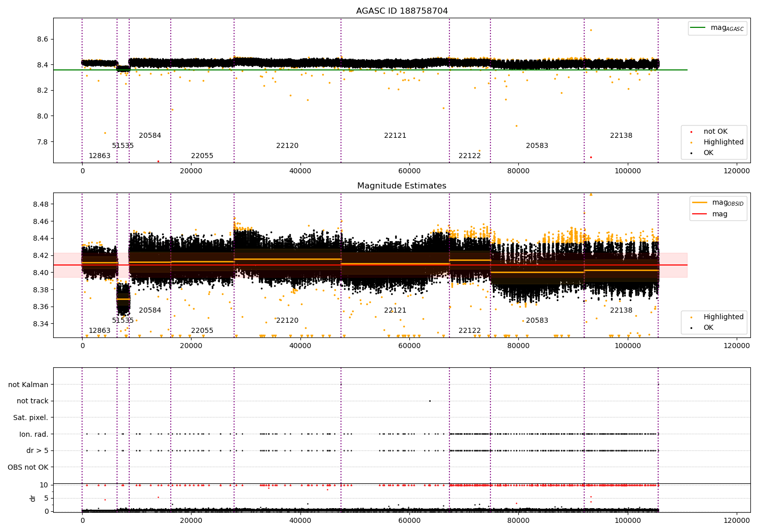Click the 'Magnitude Estimates' plot title
760x532 pixels.
[402, 186]
